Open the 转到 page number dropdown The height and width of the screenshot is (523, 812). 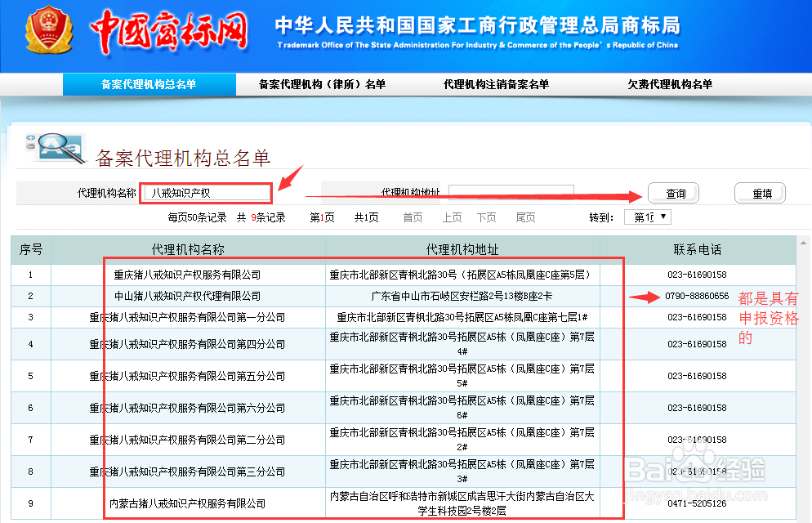[648, 217]
